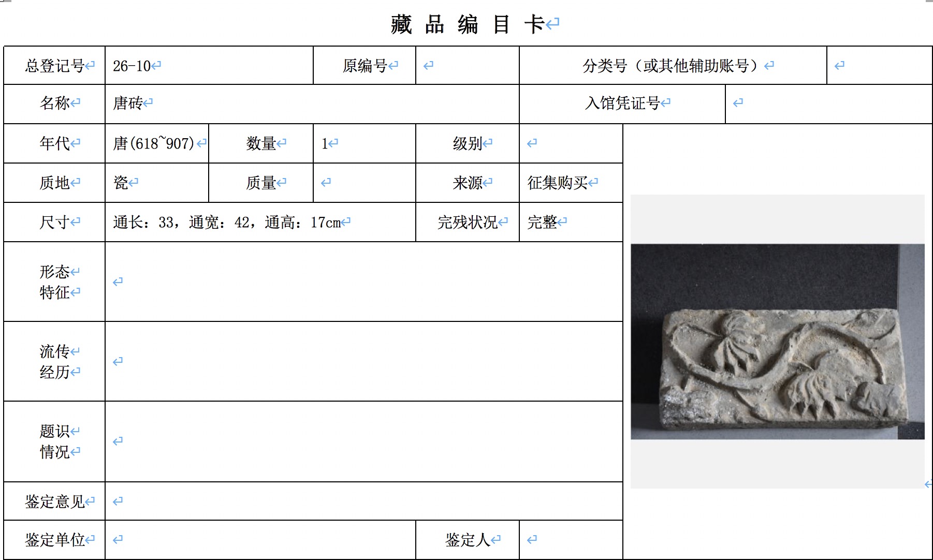This screenshot has width=933, height=560.
Task: Click the 总登记号 label cell
Action: [x=54, y=66]
